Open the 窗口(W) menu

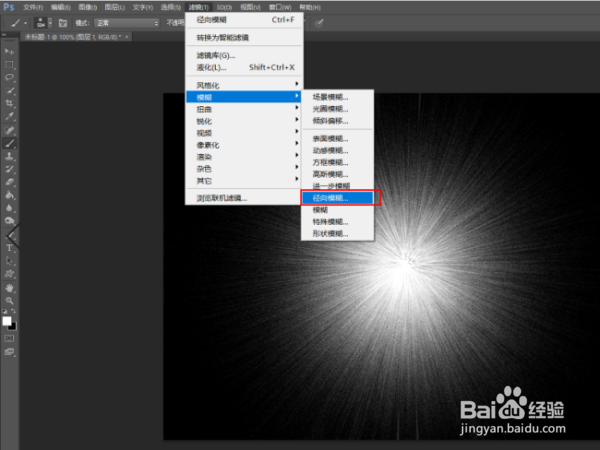pos(280,7)
